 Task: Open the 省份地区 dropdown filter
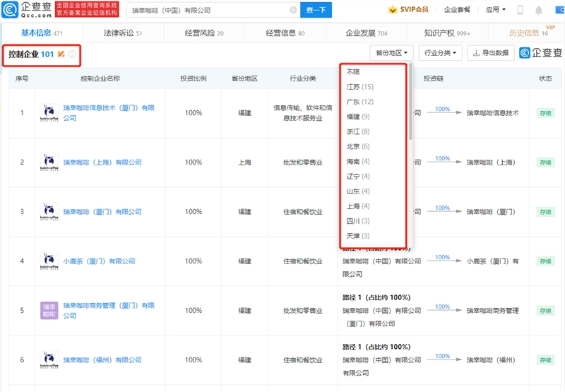[391, 53]
